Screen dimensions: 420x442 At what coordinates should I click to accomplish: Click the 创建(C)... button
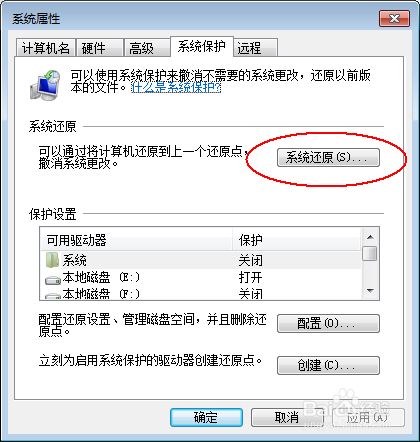(x=328, y=365)
